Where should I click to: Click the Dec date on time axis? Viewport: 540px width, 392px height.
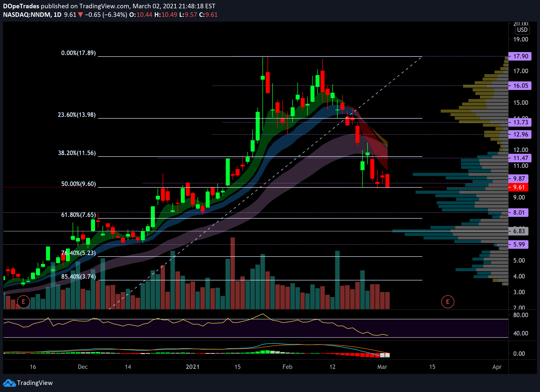(x=83, y=367)
